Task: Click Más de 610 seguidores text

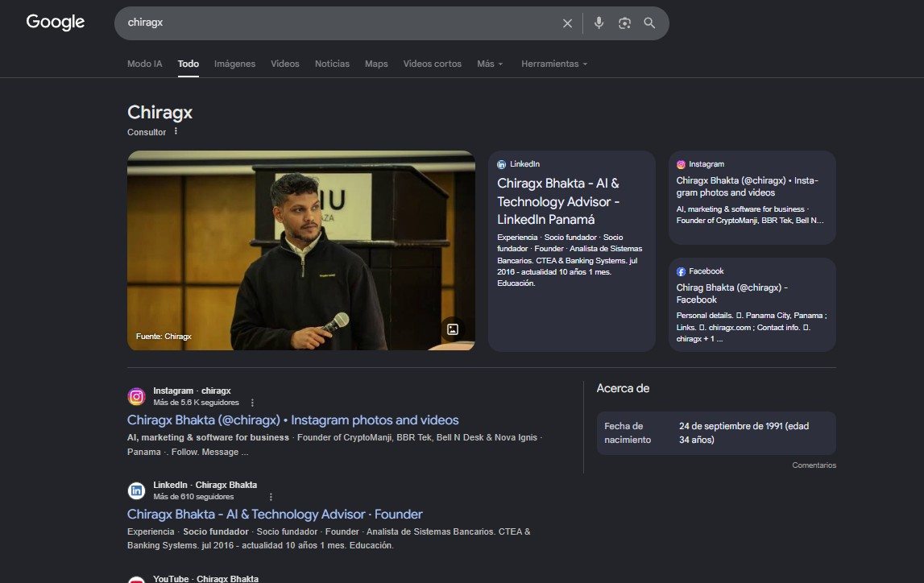Action: (x=193, y=497)
